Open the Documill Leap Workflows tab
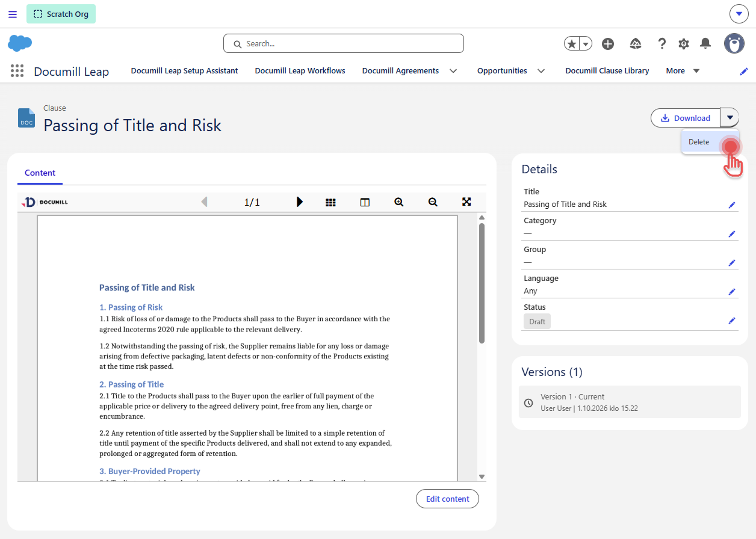 point(300,71)
